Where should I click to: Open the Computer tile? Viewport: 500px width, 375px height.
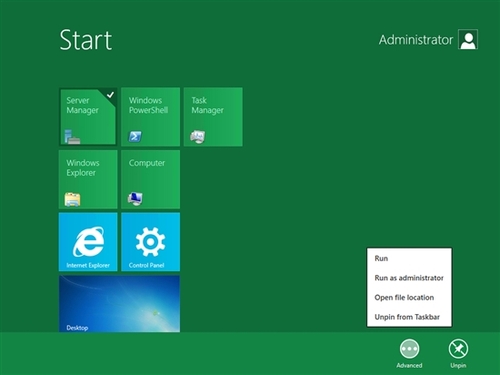pyautogui.click(x=150, y=179)
